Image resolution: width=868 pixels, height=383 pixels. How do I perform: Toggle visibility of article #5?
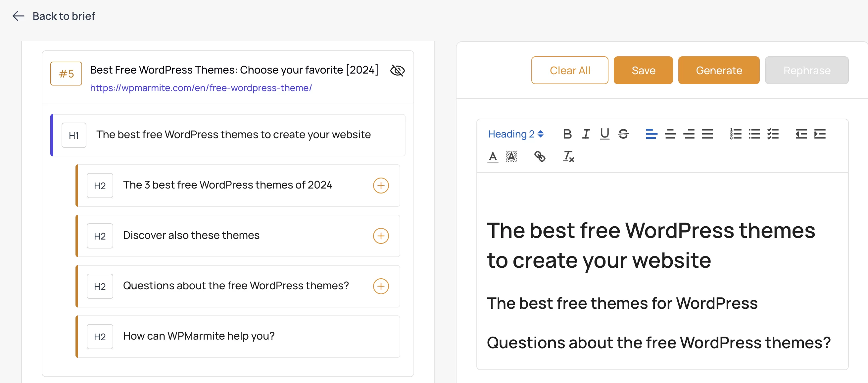[398, 70]
